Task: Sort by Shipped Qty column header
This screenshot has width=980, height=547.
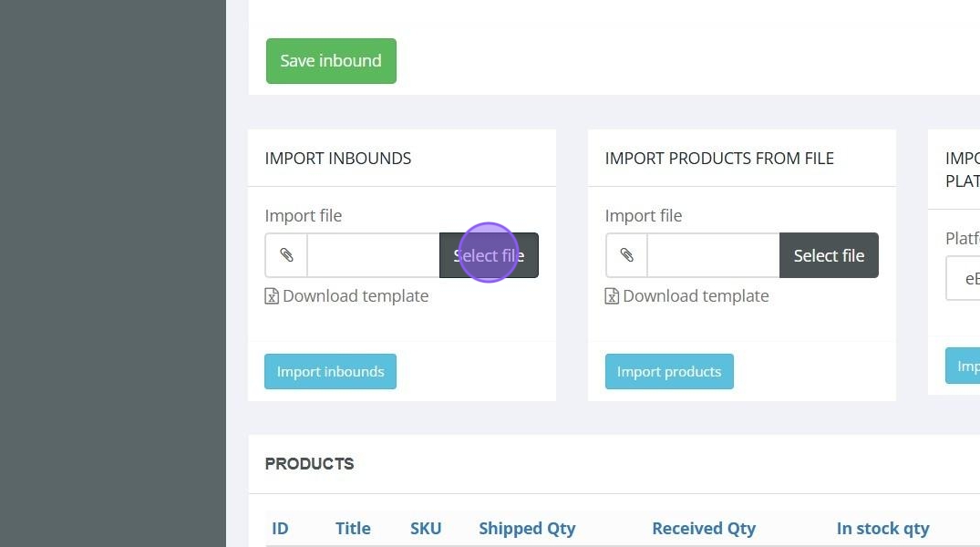Action: 527,528
